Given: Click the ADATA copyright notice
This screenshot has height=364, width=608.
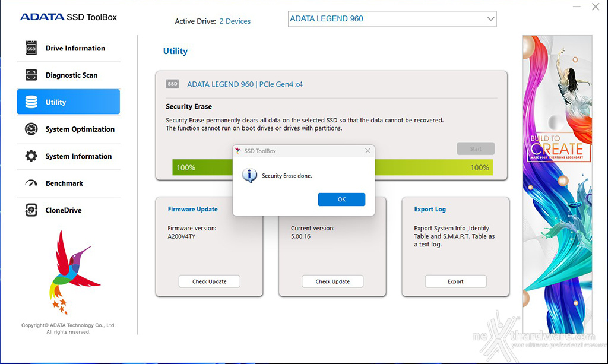Looking at the screenshot, I should coord(69,328).
